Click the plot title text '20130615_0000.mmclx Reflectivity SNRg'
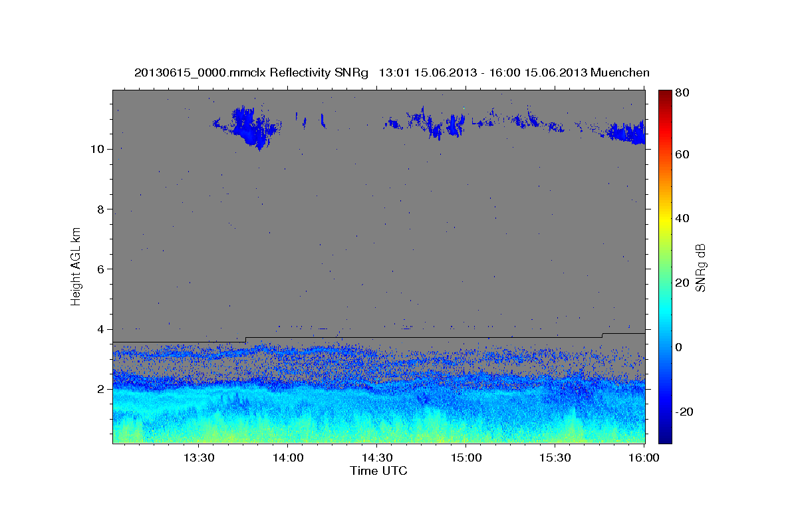The width and height of the screenshot is (798, 532). tap(251, 72)
